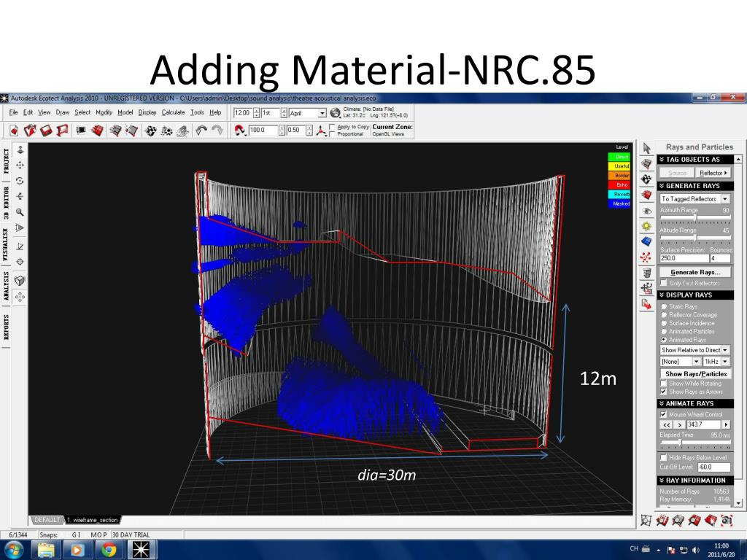
Task: Click the Show Rays/Particles button
Action: [695, 374]
